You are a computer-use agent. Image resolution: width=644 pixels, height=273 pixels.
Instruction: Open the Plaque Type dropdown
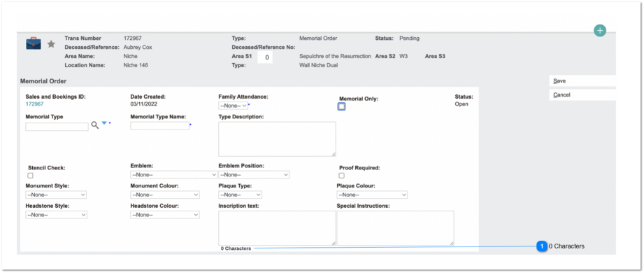point(240,195)
